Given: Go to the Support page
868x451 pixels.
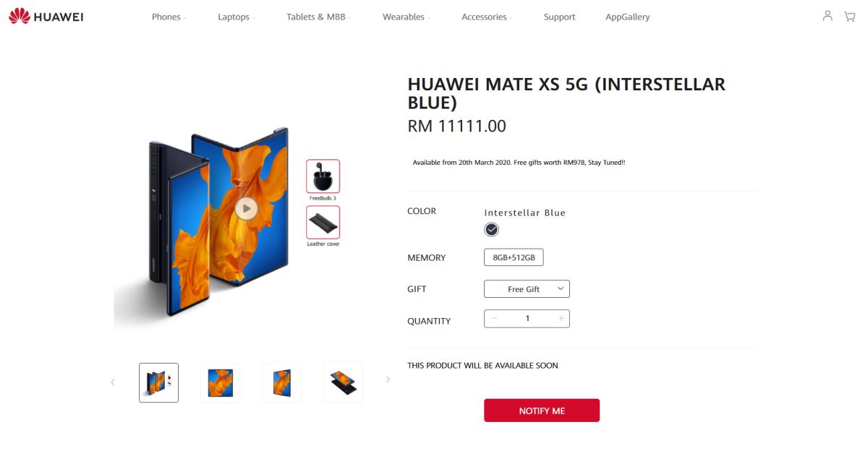Looking at the screenshot, I should click(x=560, y=17).
